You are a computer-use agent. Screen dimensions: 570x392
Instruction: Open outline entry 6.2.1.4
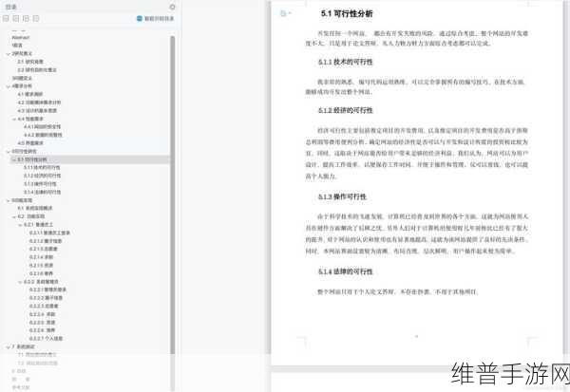(x=42, y=257)
